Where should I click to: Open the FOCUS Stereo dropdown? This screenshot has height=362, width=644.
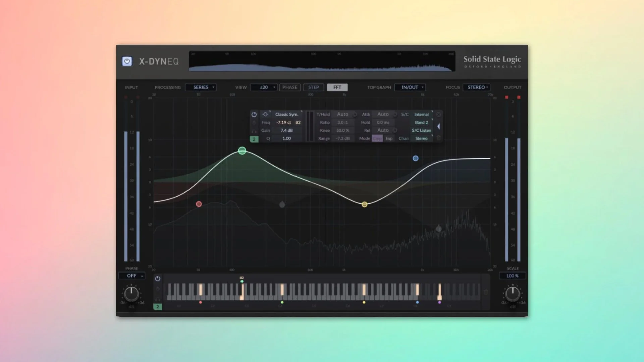point(477,87)
